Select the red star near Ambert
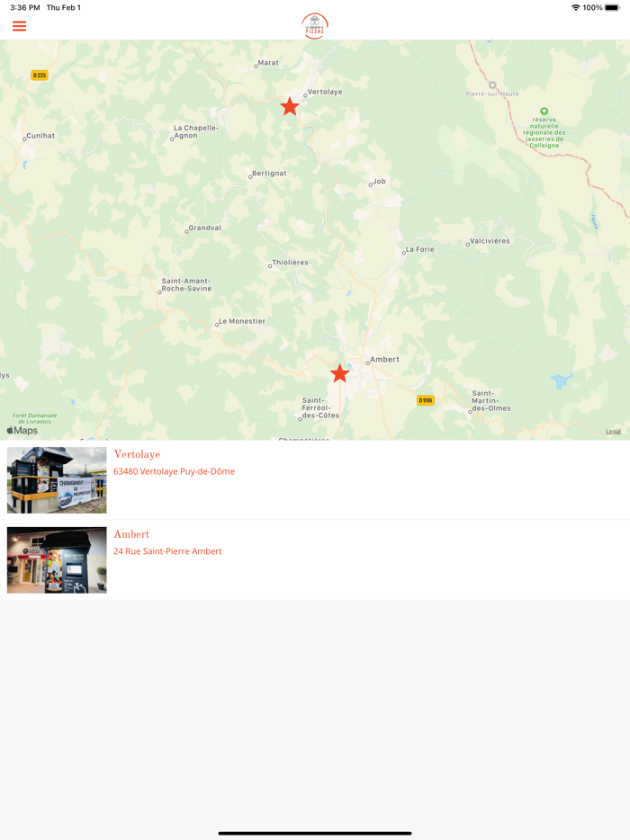This screenshot has width=630, height=840. tap(339, 373)
